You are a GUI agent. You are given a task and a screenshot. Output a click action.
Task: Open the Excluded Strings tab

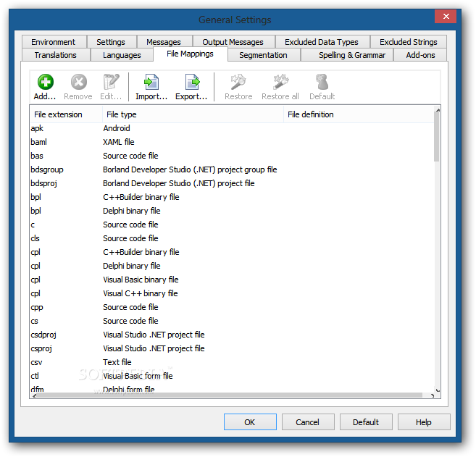pos(409,42)
